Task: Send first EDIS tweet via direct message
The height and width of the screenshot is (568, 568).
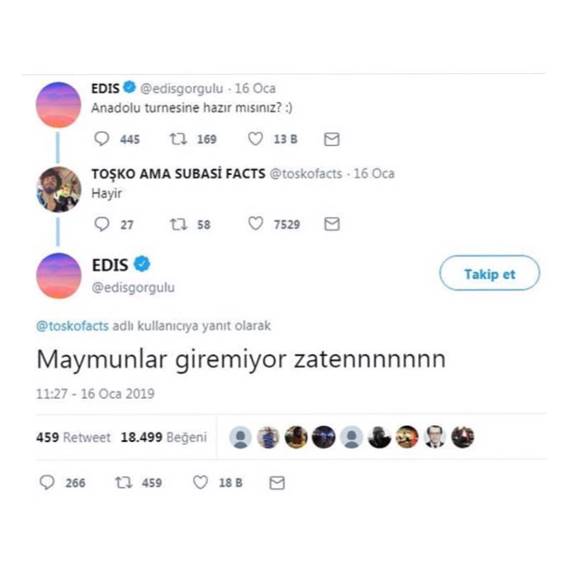Action: [x=331, y=139]
